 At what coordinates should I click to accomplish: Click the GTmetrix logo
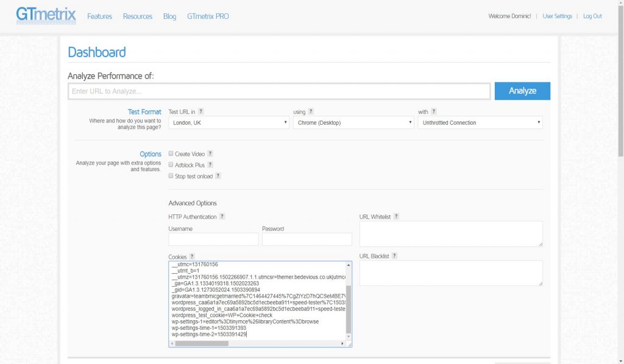point(46,15)
